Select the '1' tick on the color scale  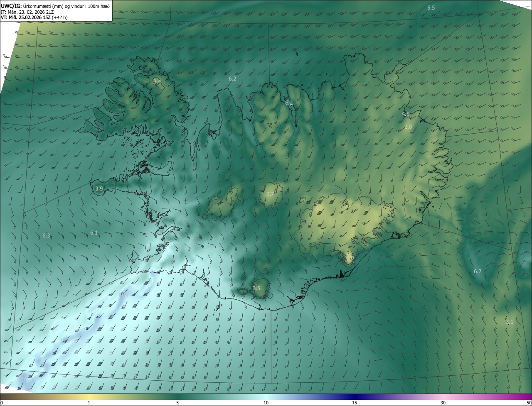(89, 403)
